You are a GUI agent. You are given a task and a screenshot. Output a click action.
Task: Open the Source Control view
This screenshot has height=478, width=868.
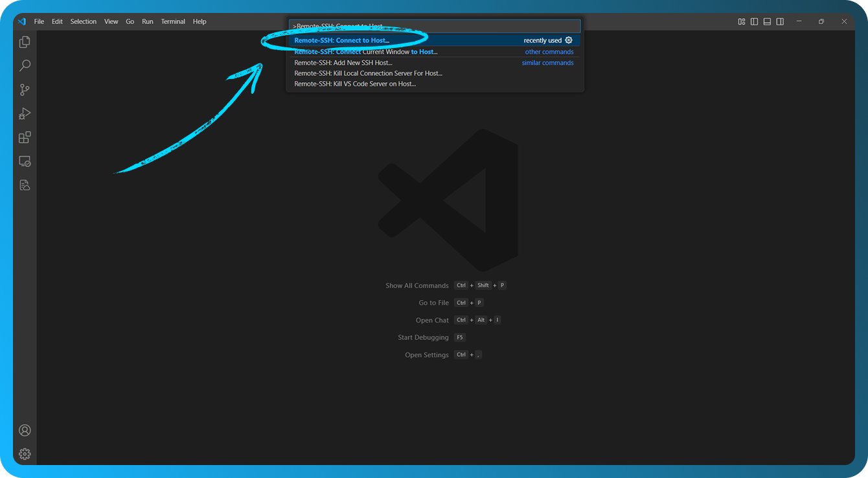tap(25, 89)
